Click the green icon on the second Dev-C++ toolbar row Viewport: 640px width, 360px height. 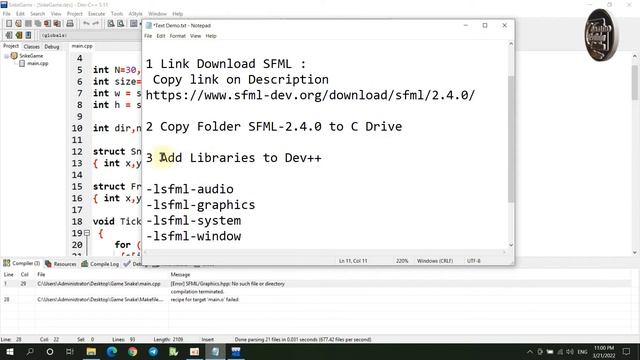click(18, 35)
